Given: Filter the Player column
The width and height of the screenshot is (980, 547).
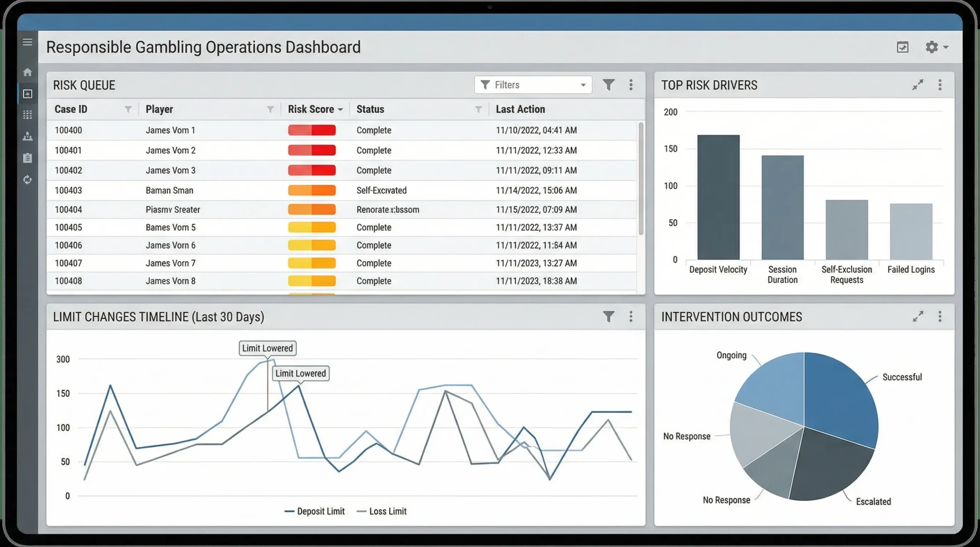Looking at the screenshot, I should (270, 109).
